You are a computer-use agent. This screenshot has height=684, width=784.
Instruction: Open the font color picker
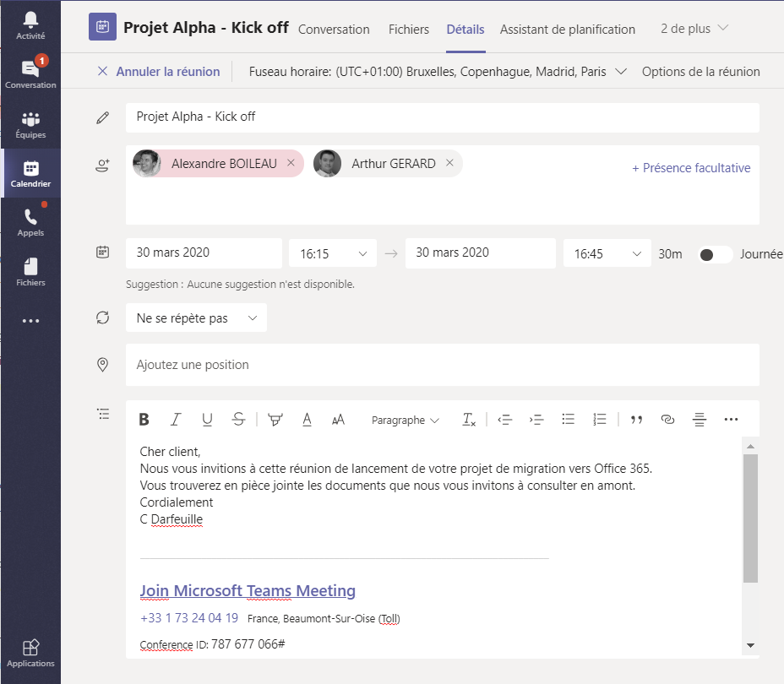(x=308, y=420)
